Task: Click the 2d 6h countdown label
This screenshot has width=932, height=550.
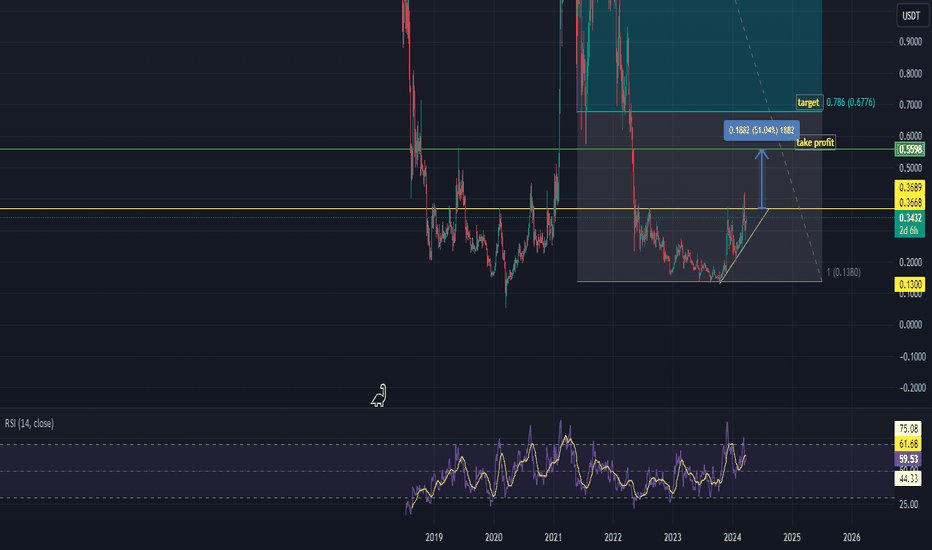Action: tap(909, 230)
